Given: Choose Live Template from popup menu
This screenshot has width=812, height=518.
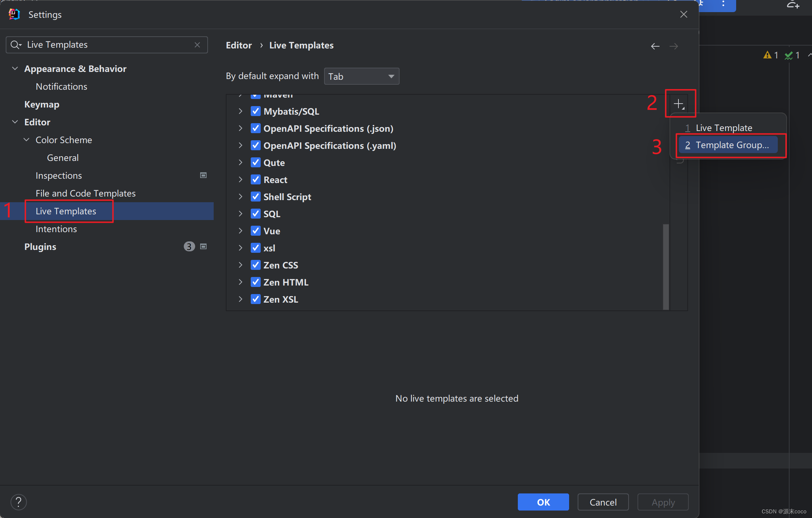Looking at the screenshot, I should click(724, 128).
